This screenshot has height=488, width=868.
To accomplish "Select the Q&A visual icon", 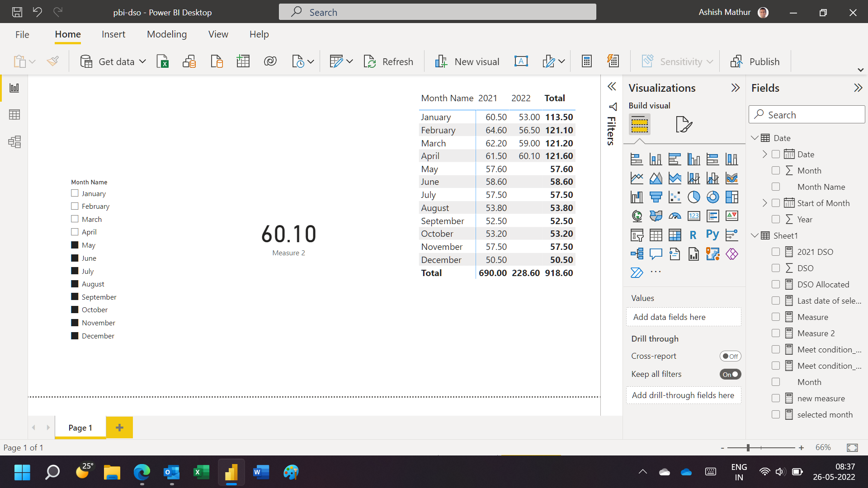I will tap(656, 254).
